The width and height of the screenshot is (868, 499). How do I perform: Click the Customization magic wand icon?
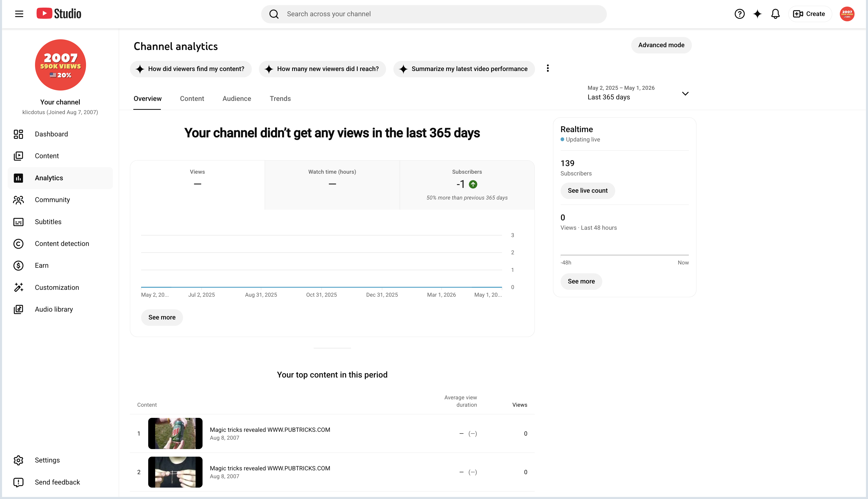click(19, 287)
